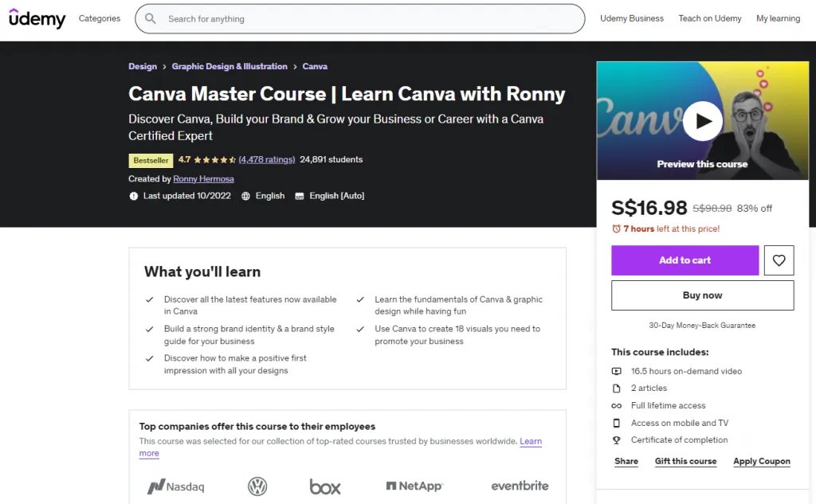Click the 30-Day Money-Back Guarantee text

(x=702, y=326)
